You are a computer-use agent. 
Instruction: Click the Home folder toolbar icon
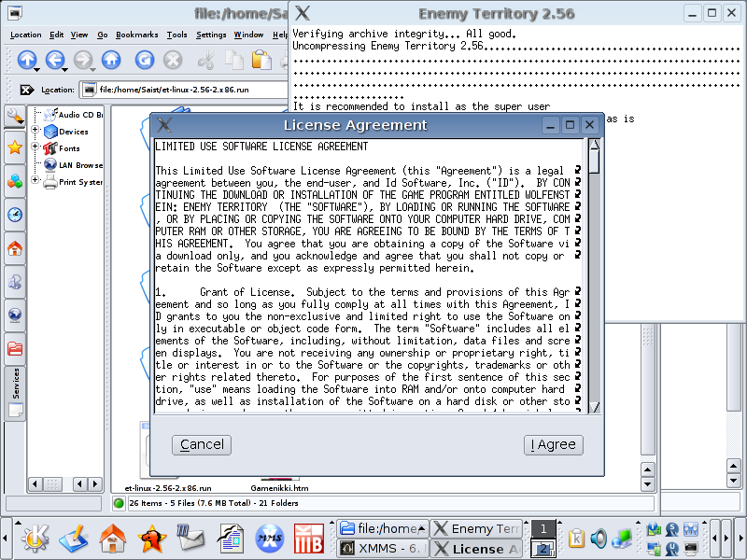pos(111,60)
